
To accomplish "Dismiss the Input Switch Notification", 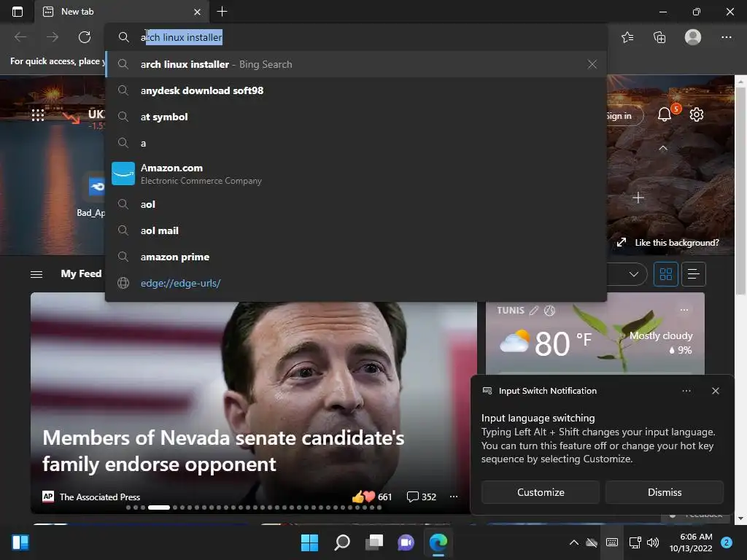I will tap(664, 492).
